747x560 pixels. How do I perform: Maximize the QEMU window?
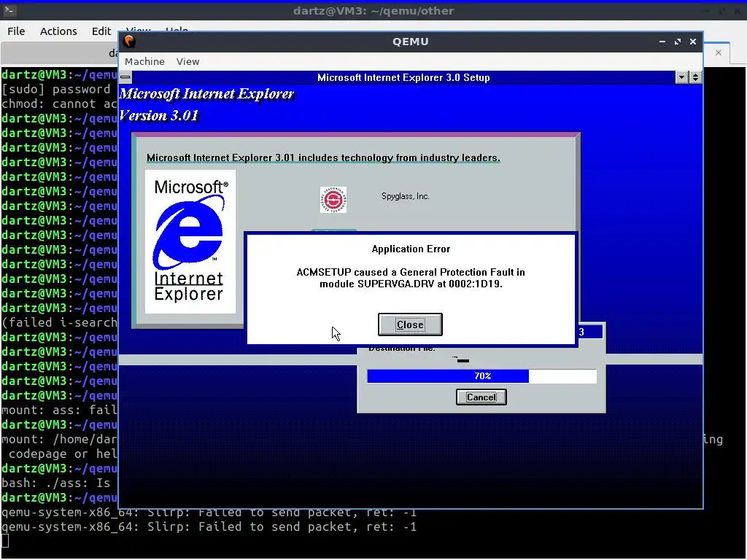678,42
